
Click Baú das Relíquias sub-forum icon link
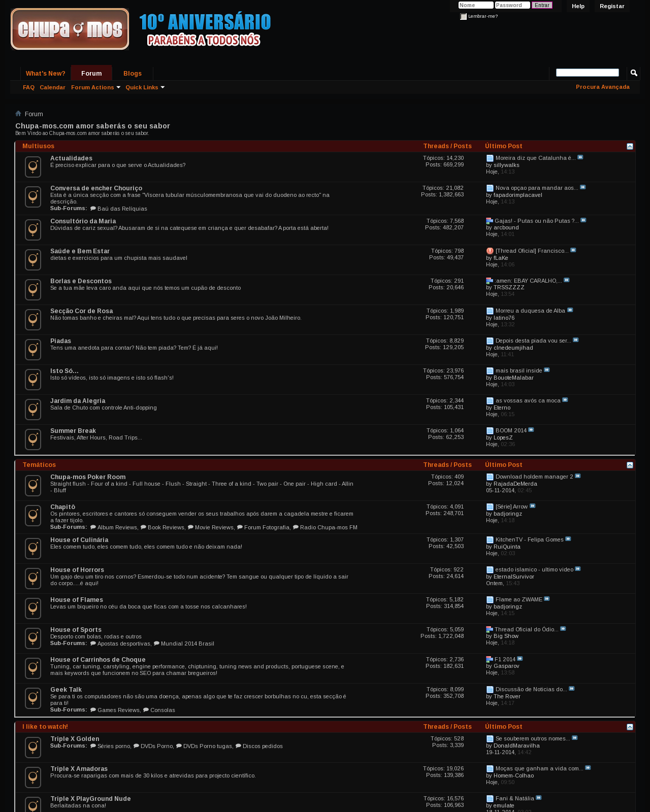coord(93,209)
